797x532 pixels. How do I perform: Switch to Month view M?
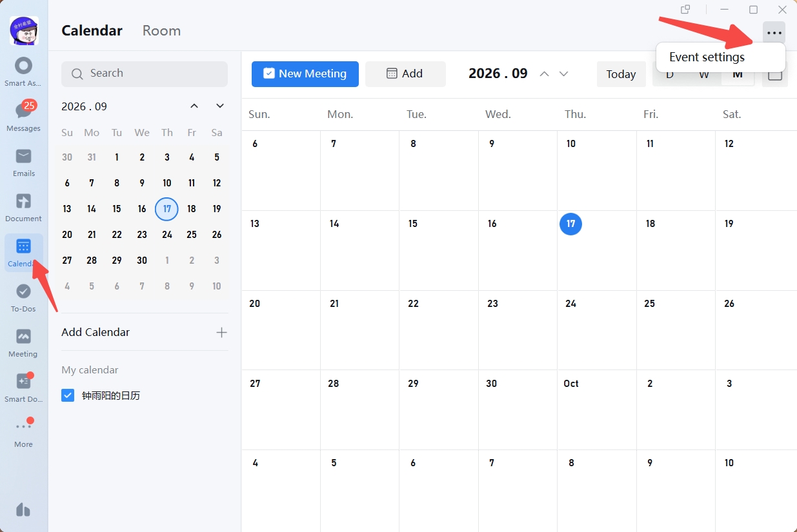point(738,75)
